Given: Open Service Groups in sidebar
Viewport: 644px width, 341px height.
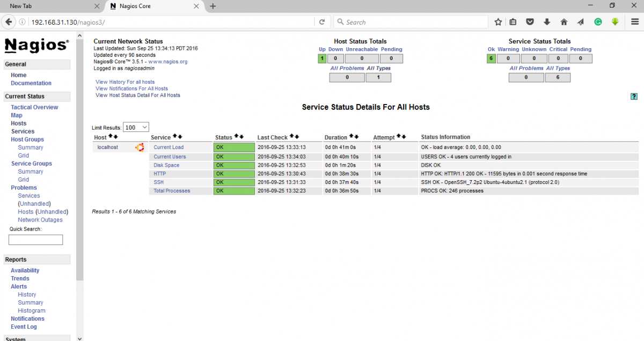Looking at the screenshot, I should [x=32, y=164].
